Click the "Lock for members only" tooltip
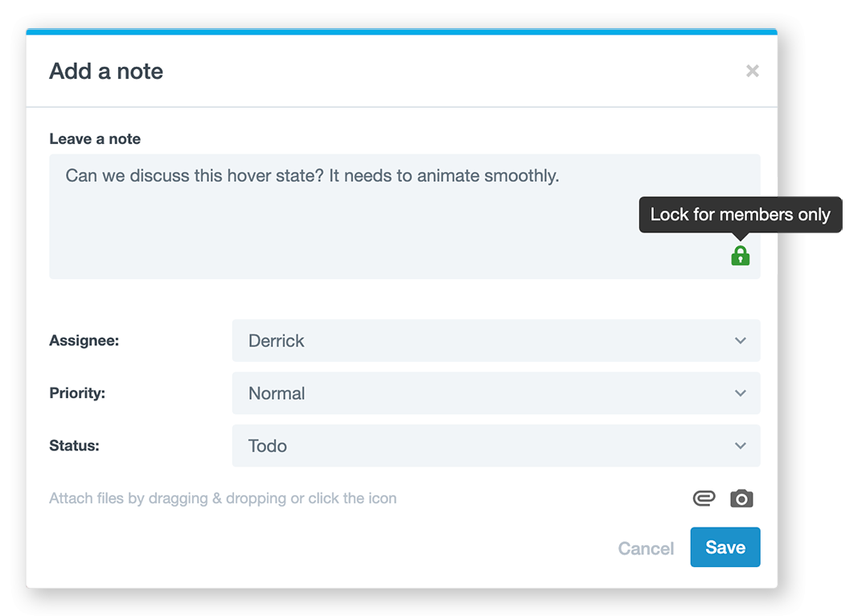 [740, 215]
